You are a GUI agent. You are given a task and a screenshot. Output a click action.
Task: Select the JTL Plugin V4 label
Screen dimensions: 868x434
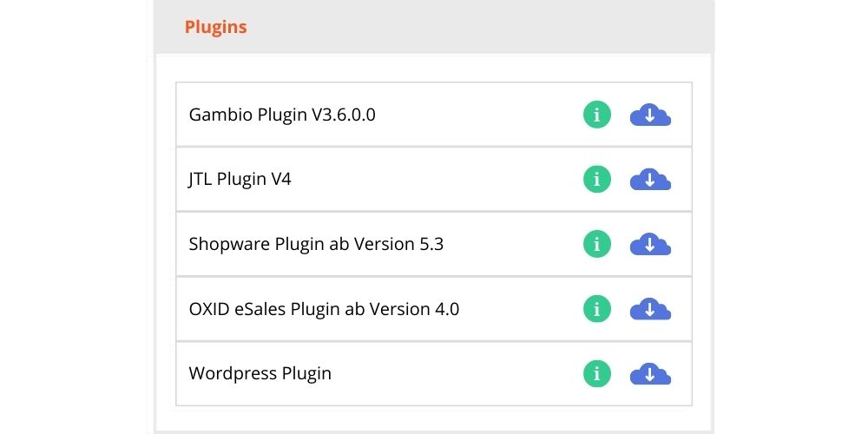point(233,180)
